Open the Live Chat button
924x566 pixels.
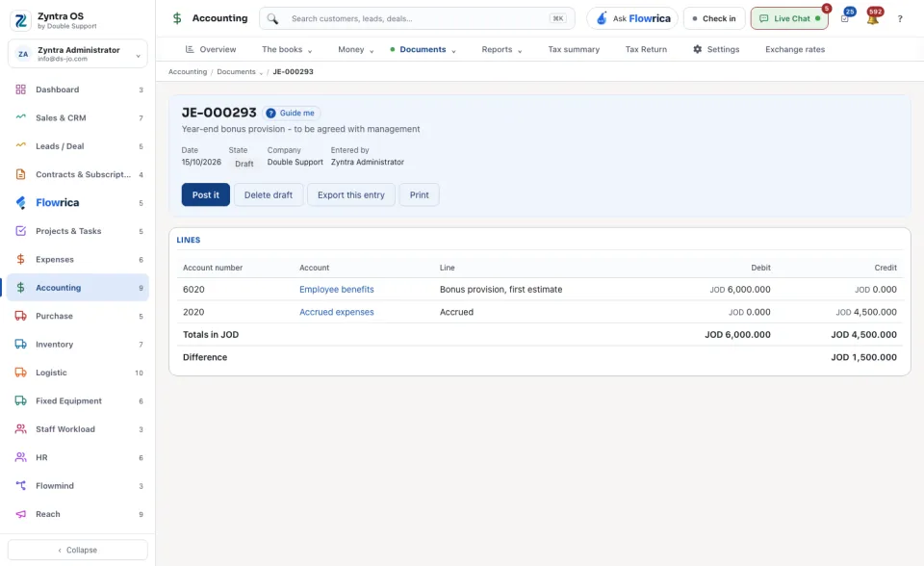tap(789, 18)
